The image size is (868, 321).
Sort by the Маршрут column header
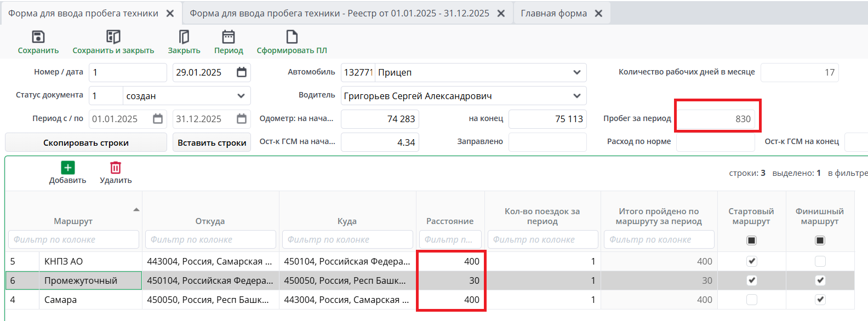point(73,221)
